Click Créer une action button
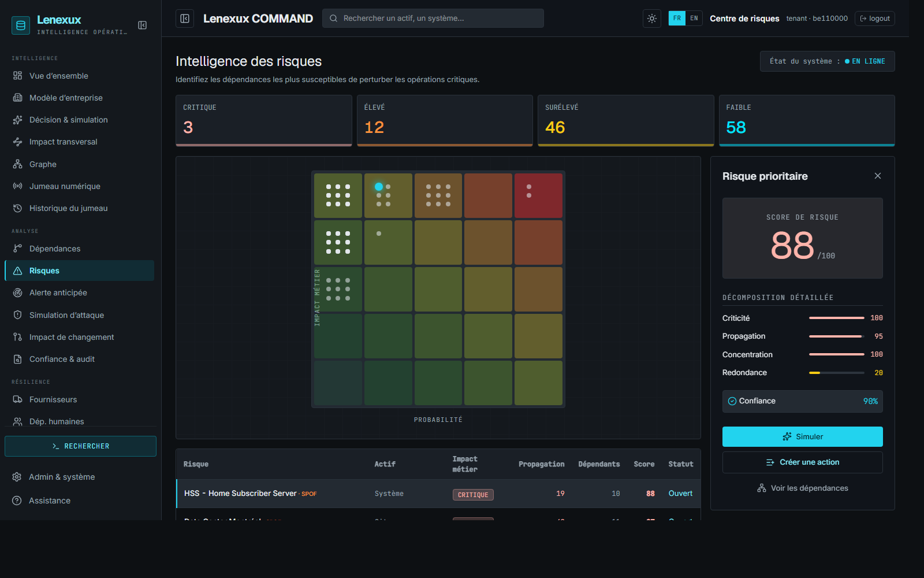This screenshot has height=578, width=924. [x=803, y=462]
